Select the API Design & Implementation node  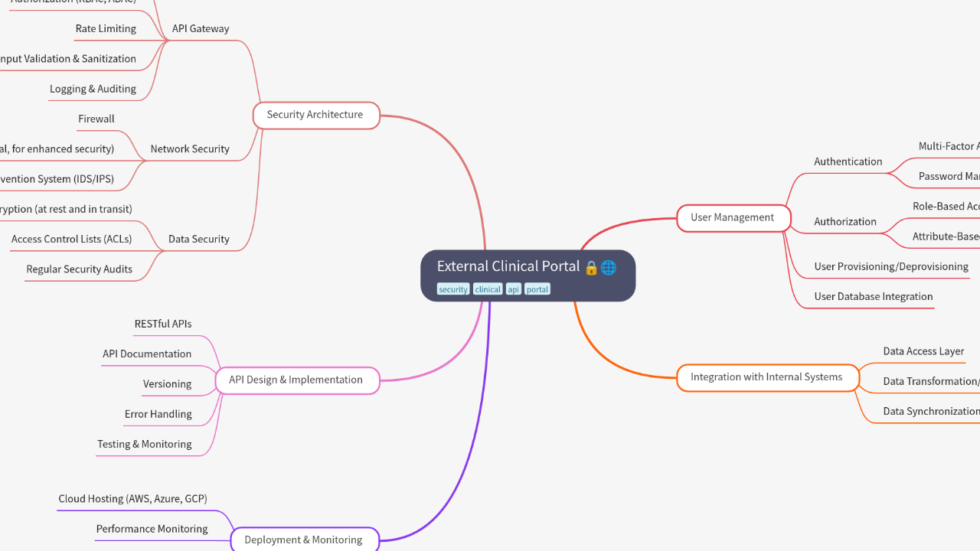coord(297,380)
